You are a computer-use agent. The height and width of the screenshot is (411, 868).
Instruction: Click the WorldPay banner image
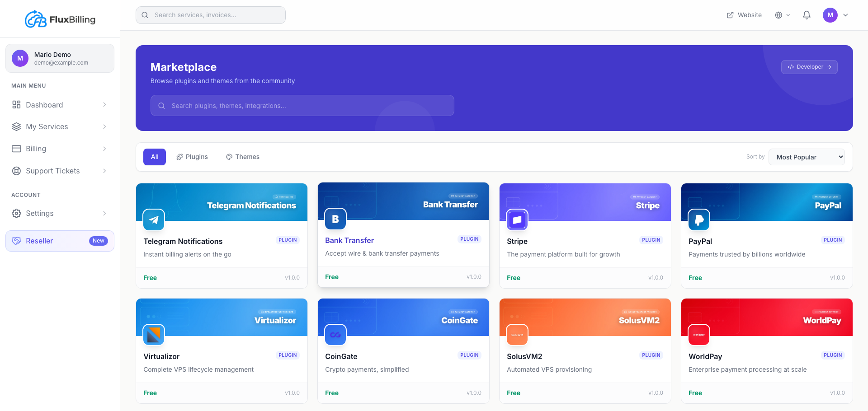[x=767, y=317]
